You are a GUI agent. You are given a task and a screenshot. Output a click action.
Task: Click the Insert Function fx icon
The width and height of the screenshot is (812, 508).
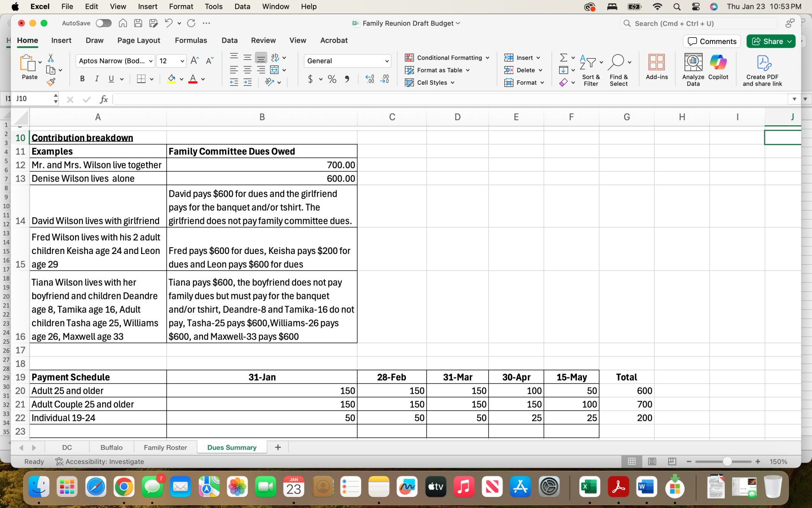[104, 99]
